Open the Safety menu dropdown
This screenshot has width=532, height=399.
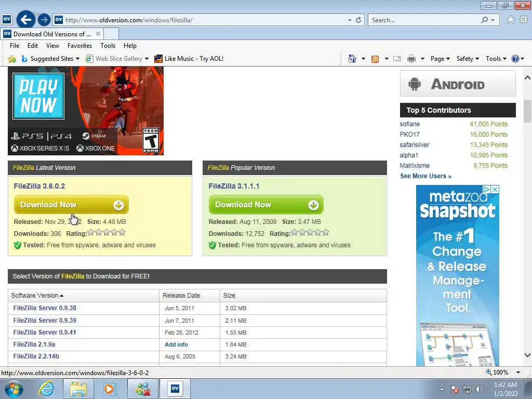(468, 59)
